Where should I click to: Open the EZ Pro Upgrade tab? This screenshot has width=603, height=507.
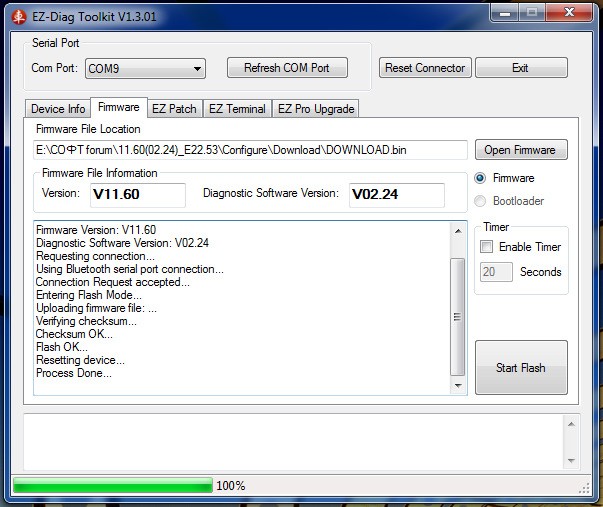(316, 109)
